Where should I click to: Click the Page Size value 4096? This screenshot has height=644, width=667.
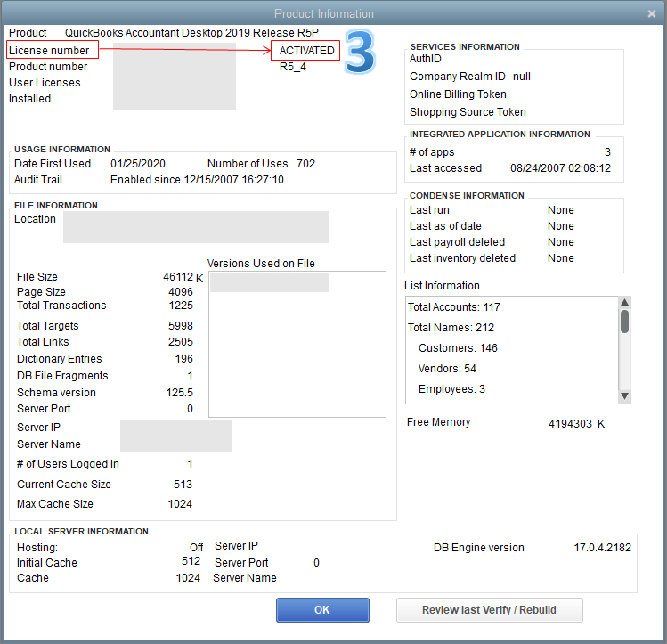[181, 292]
